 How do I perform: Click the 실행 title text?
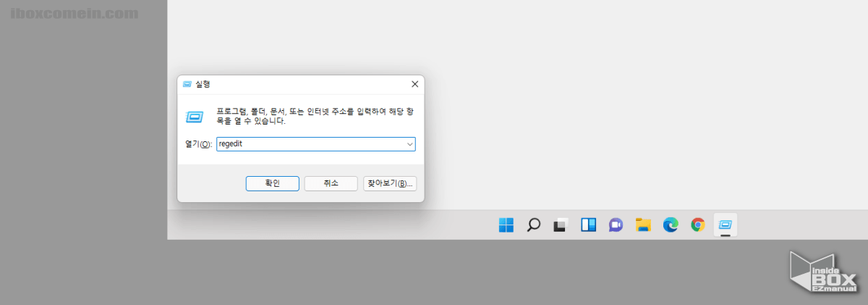tap(203, 84)
